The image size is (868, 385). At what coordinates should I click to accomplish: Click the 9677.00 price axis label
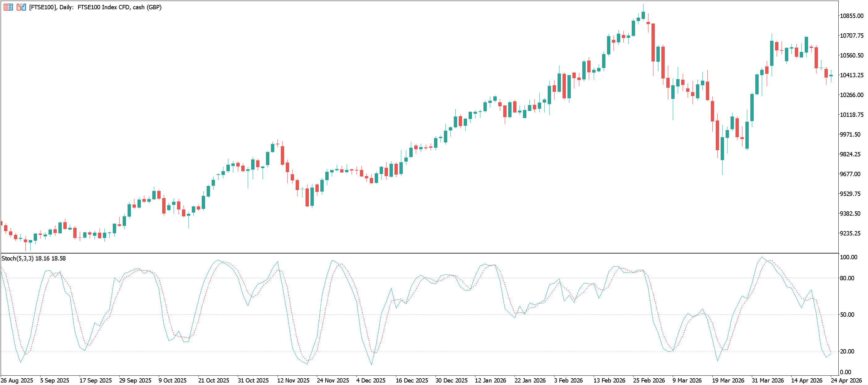tap(850, 174)
